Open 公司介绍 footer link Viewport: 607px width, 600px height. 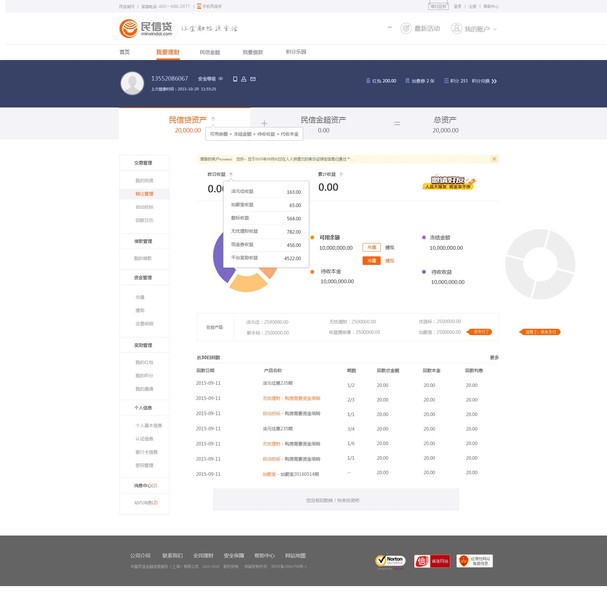pos(140,555)
